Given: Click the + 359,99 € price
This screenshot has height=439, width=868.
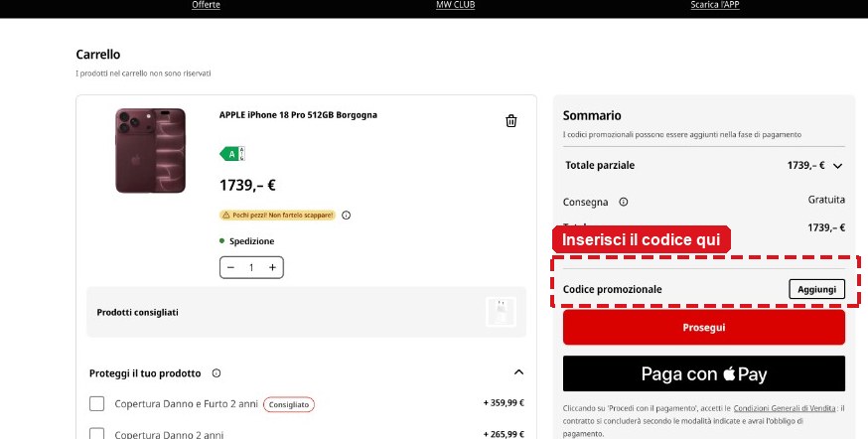Looking at the screenshot, I should [x=504, y=403].
